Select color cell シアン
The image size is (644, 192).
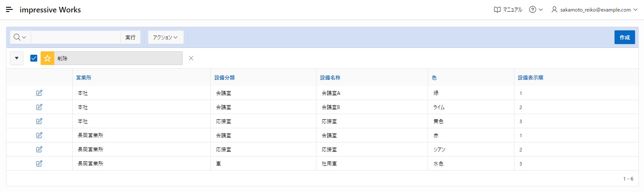coord(471,149)
